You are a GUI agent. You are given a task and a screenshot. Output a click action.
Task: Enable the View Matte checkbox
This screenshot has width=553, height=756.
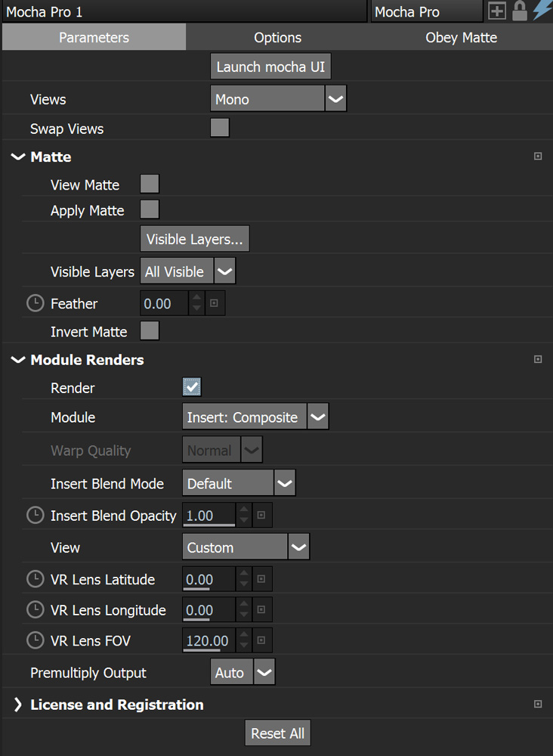pyautogui.click(x=150, y=184)
